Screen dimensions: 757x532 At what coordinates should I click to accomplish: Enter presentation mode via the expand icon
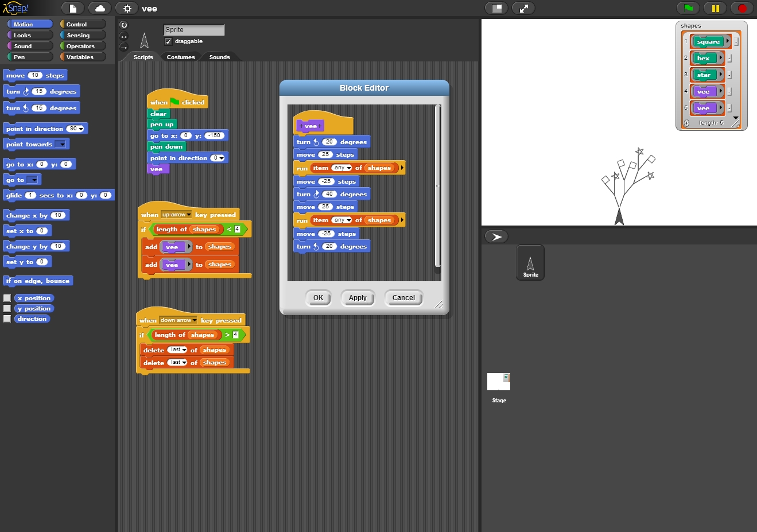[x=523, y=8]
